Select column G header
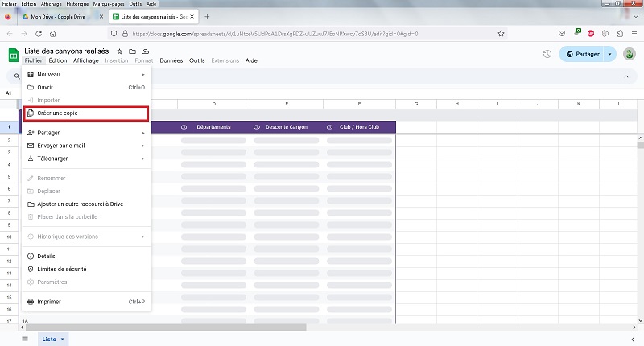Screen dimensions: 644x346 click(x=416, y=104)
